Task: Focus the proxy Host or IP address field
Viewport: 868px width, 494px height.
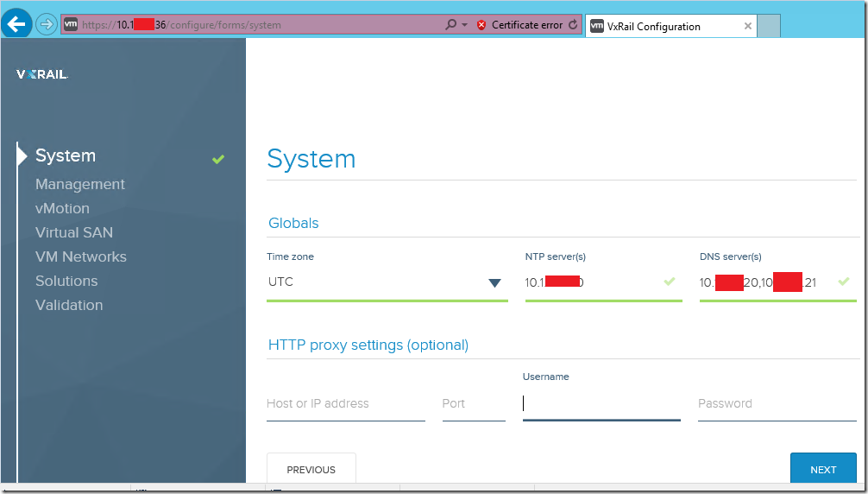Action: click(x=346, y=403)
